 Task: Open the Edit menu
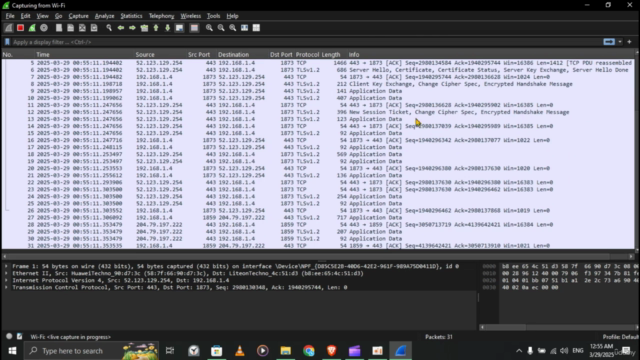click(x=25, y=16)
